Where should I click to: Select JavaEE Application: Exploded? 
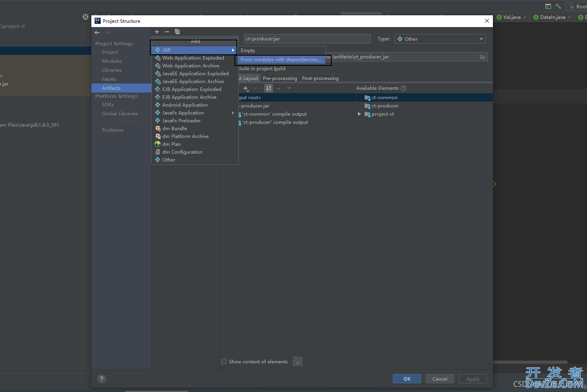click(195, 74)
